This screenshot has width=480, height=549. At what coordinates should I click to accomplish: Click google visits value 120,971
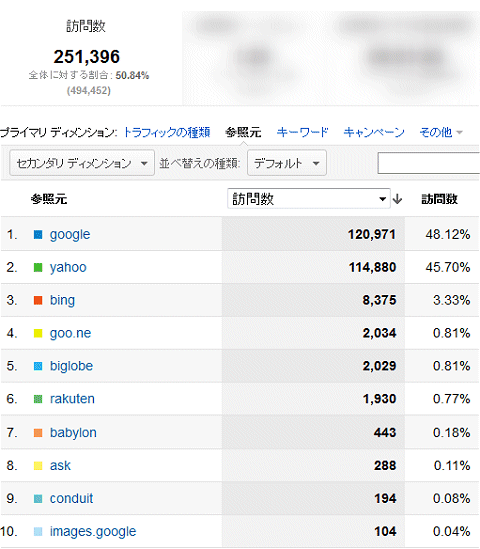click(372, 234)
